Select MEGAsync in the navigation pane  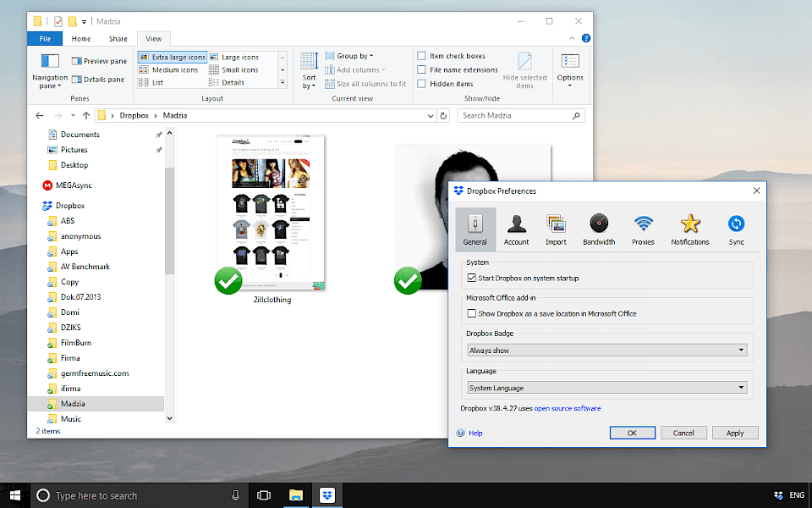[x=68, y=185]
